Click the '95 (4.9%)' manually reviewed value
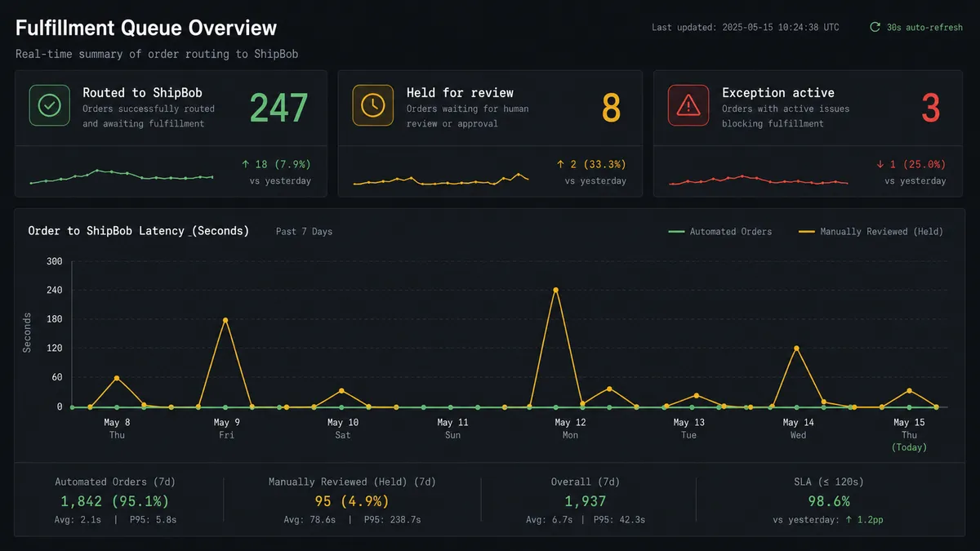 [x=352, y=501]
